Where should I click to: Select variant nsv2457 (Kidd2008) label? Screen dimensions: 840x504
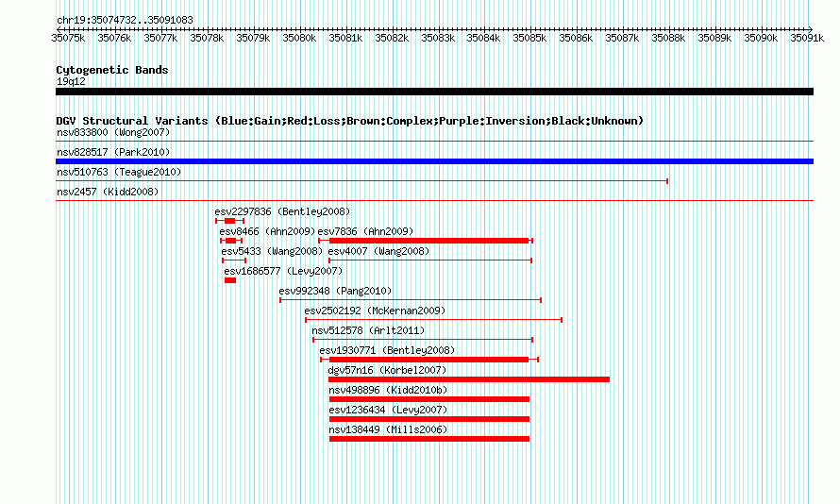pyautogui.click(x=108, y=192)
